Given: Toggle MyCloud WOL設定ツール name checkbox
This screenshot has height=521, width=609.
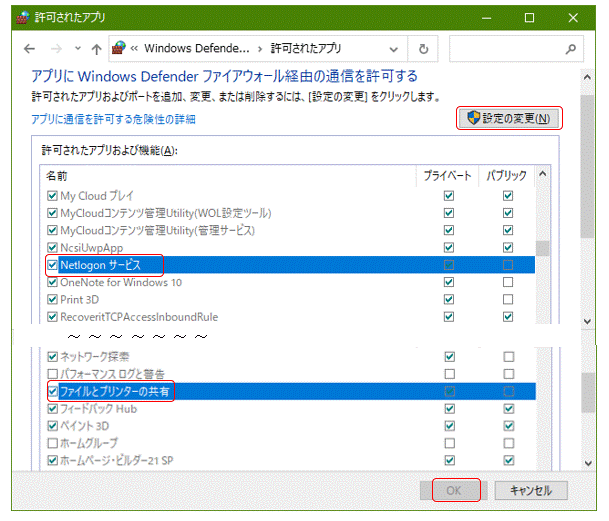Looking at the screenshot, I should coord(52,213).
